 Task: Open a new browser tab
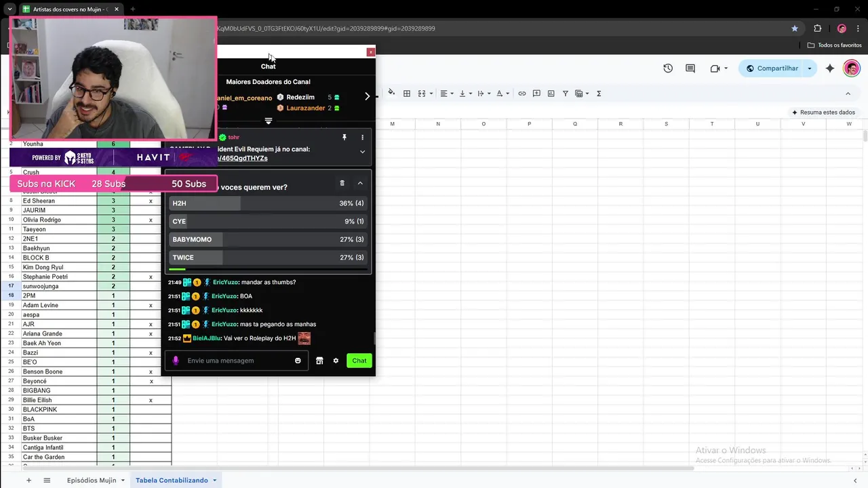tap(133, 9)
